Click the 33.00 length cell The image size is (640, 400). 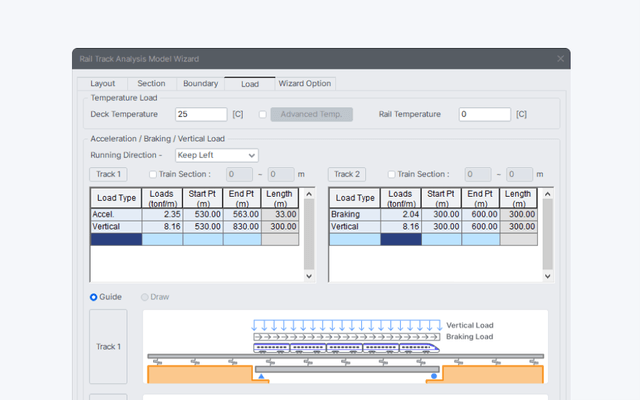pos(280,215)
